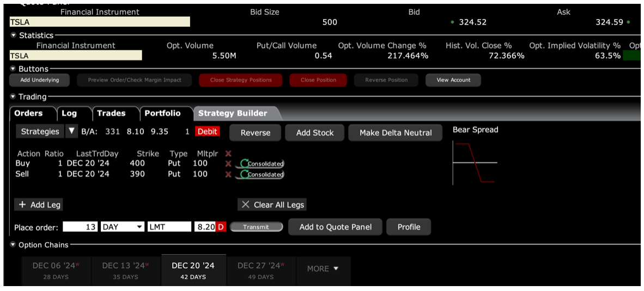Open the Strategies dropdown arrow
The image size is (644, 291).
71,131
